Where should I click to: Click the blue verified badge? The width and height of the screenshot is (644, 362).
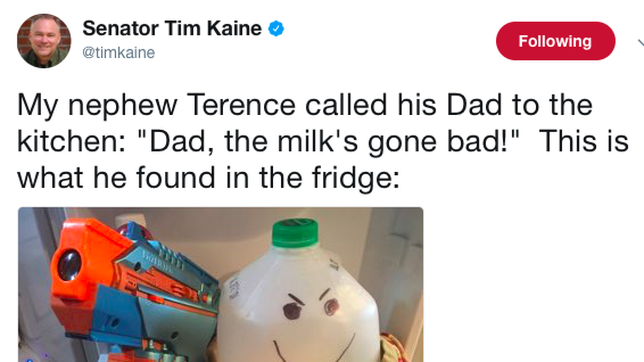pos(276,28)
